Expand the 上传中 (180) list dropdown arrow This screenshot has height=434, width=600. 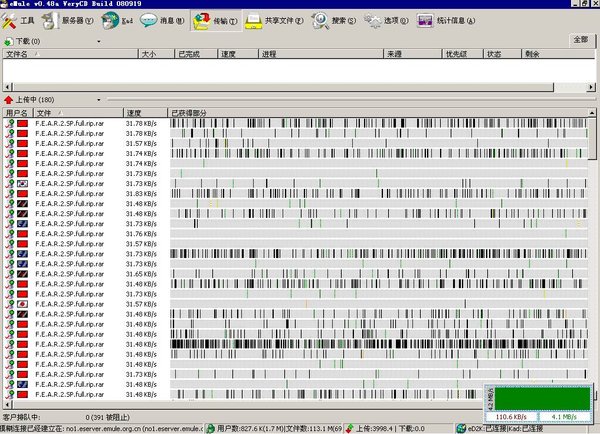(99, 100)
